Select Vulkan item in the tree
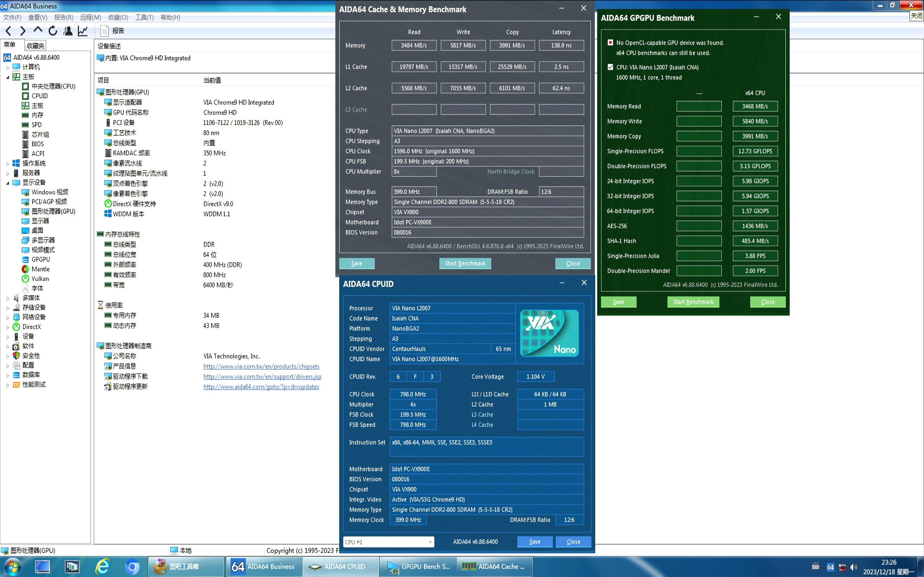 pyautogui.click(x=40, y=278)
